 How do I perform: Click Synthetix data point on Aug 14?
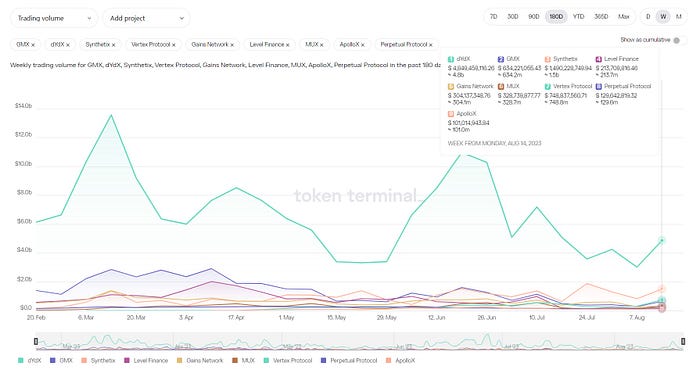pyautogui.click(x=662, y=289)
